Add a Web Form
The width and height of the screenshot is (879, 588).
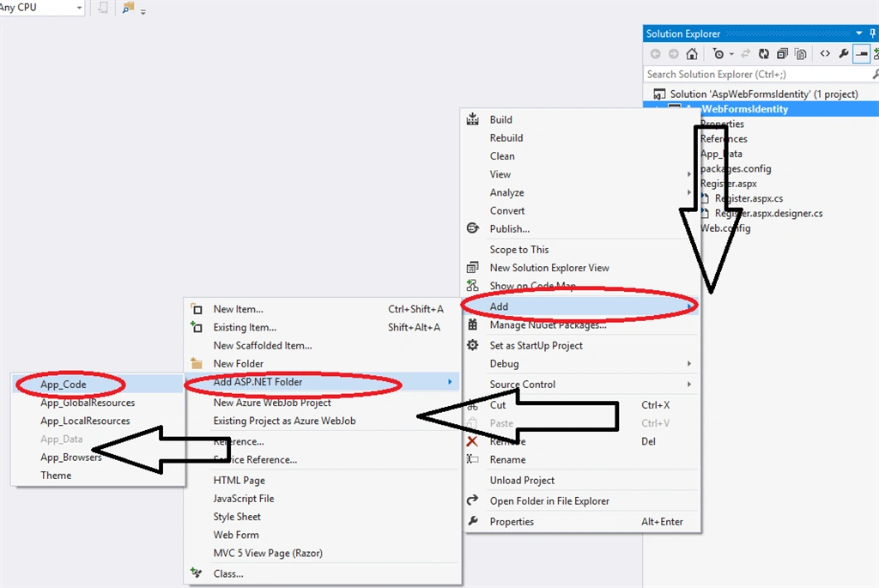pyautogui.click(x=323, y=535)
